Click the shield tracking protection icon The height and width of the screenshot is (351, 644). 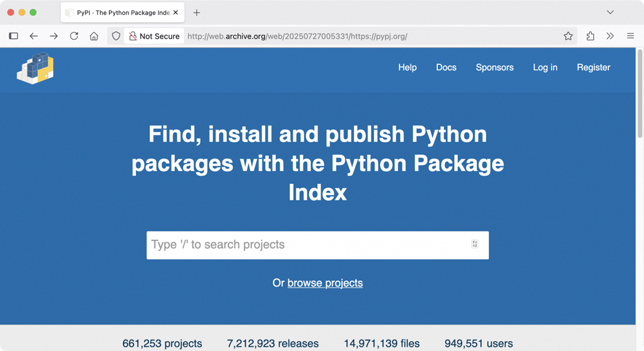tap(116, 36)
